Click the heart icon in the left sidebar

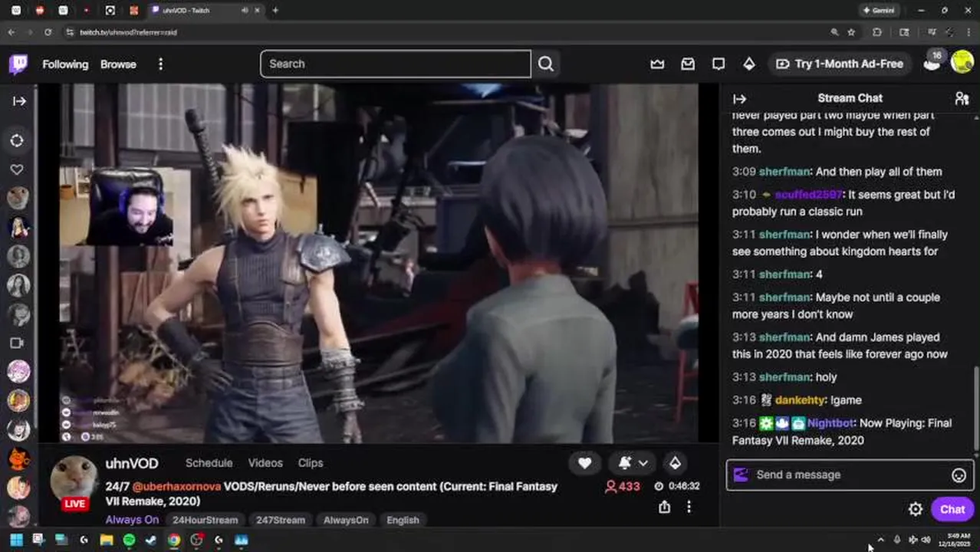17,169
